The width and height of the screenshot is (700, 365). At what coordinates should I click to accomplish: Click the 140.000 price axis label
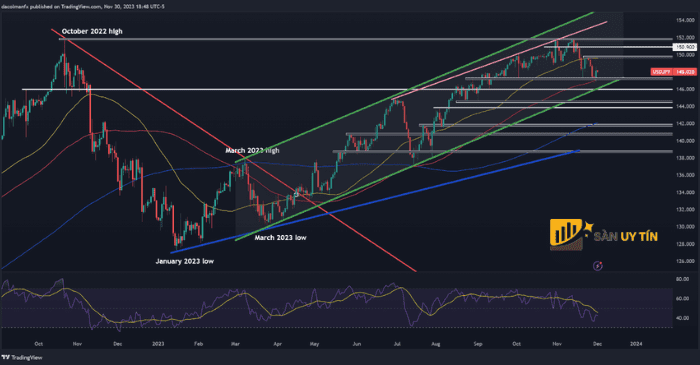684,141
